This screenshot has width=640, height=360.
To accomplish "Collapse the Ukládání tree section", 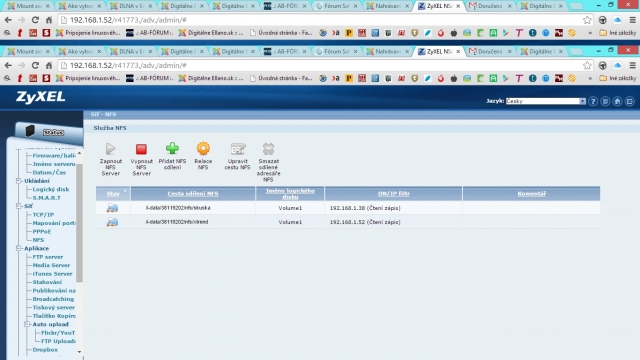I will pos(19,181).
